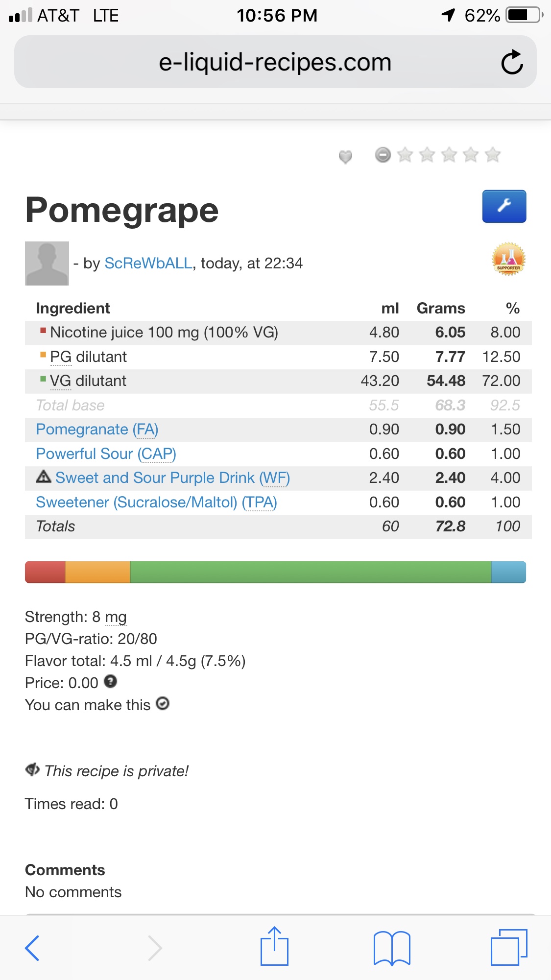Open the ScReWbALL user profile
Image resolution: width=551 pixels, height=980 pixels.
click(x=148, y=263)
